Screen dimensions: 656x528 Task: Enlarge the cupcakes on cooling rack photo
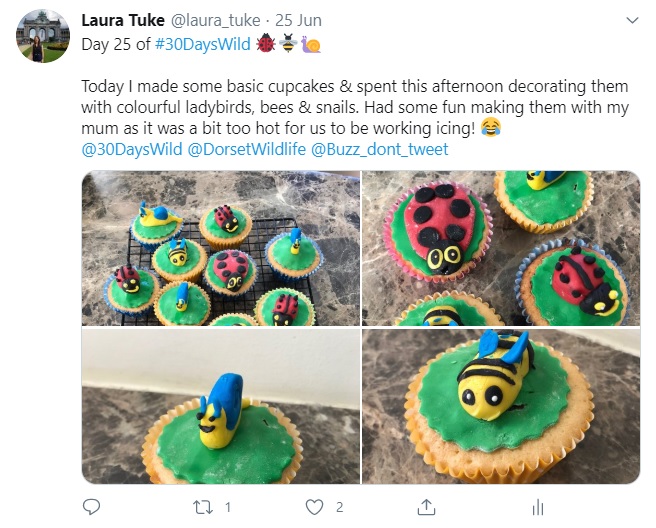point(219,248)
